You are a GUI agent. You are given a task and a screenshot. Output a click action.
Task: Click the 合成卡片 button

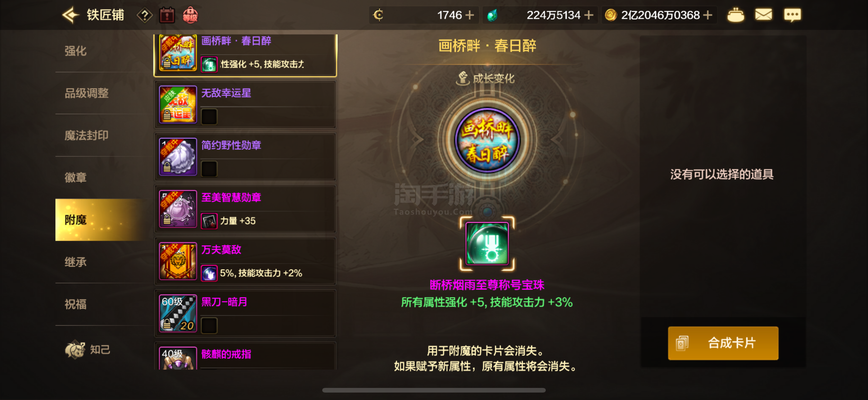[x=723, y=343]
